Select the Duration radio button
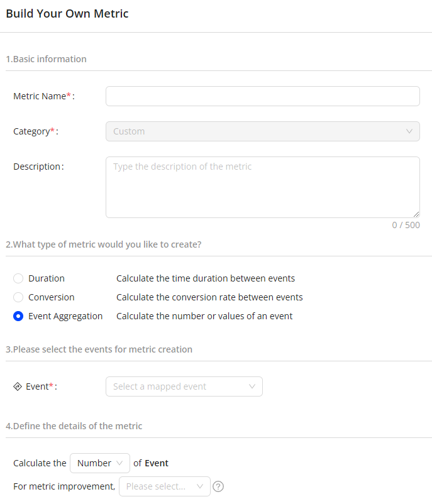Image resolution: width=432 pixels, height=504 pixels. coord(18,278)
